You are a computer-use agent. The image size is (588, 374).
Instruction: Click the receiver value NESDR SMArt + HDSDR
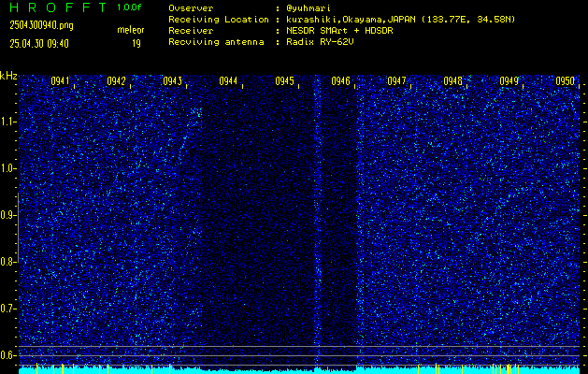tap(339, 31)
